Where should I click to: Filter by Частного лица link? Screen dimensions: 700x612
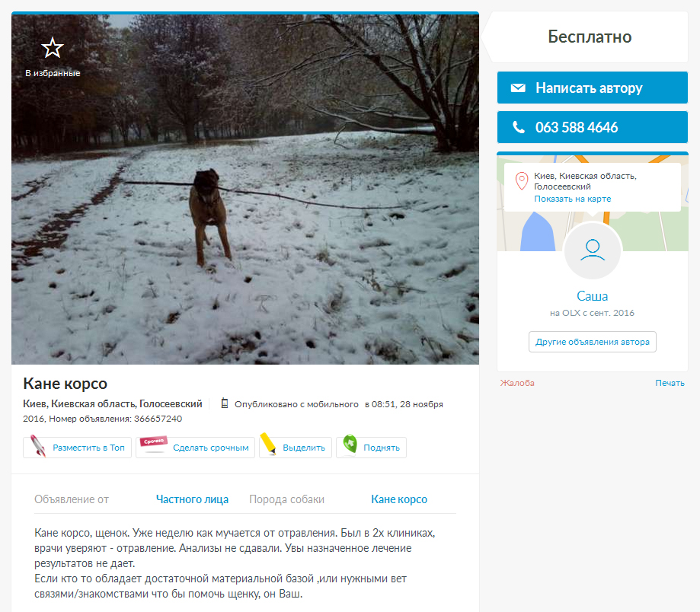(192, 499)
